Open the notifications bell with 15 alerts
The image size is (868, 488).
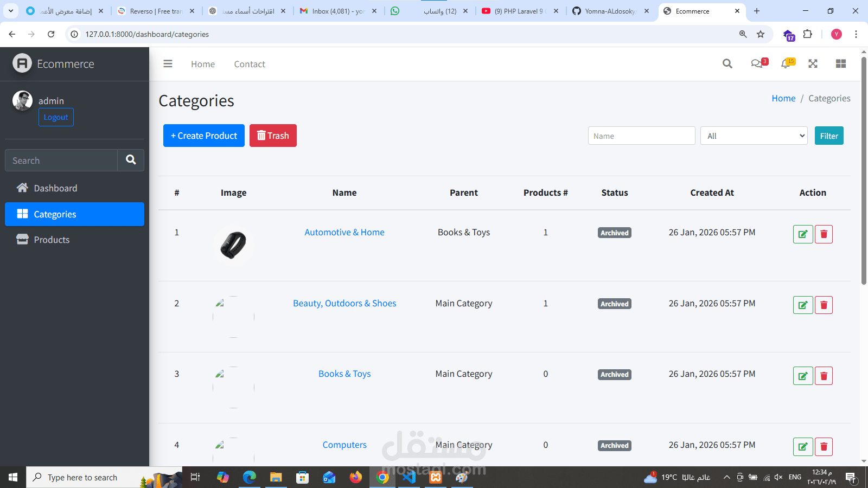pyautogui.click(x=785, y=63)
